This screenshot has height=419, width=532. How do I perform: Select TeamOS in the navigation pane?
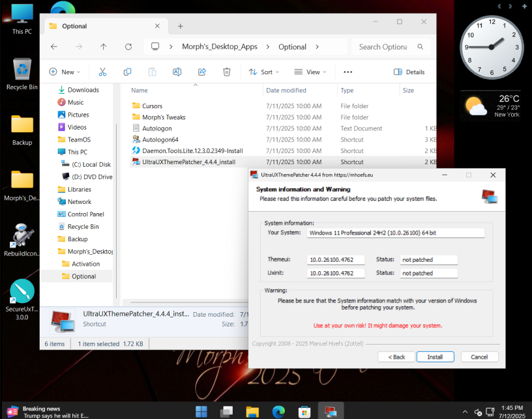[74, 139]
